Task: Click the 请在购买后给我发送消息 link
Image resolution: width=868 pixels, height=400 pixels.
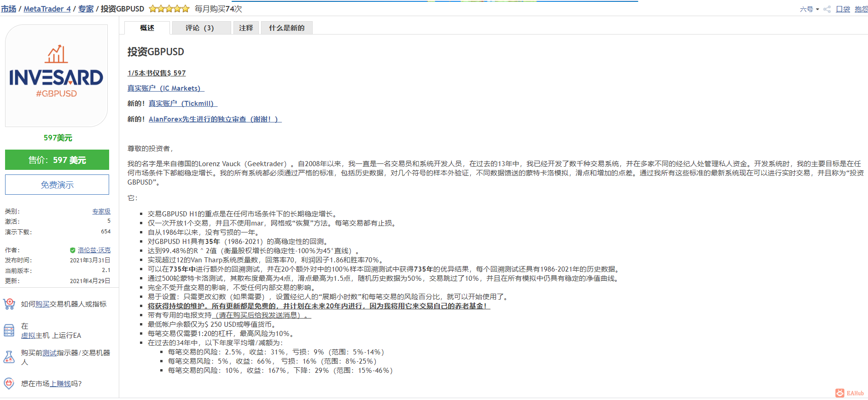Action: 262,315
